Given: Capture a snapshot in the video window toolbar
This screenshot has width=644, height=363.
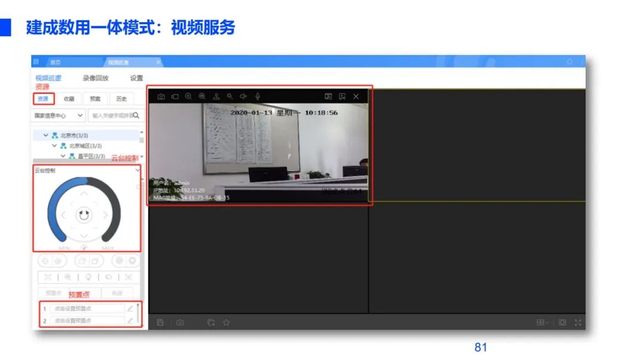Looking at the screenshot, I should 161,97.
